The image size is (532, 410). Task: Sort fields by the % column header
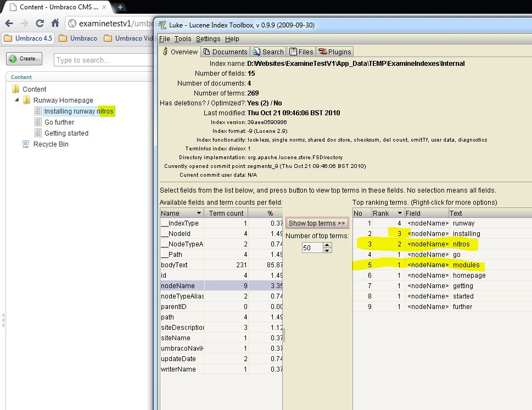tap(266, 214)
